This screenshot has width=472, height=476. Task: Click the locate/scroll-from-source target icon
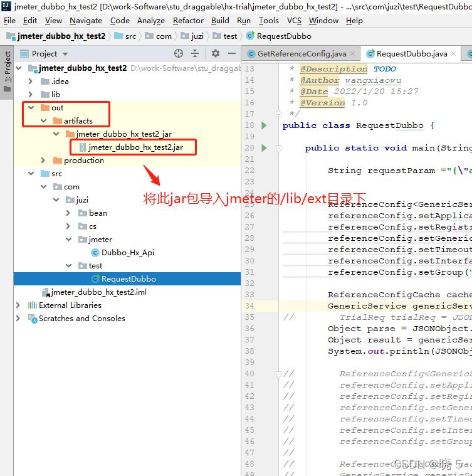point(179,54)
